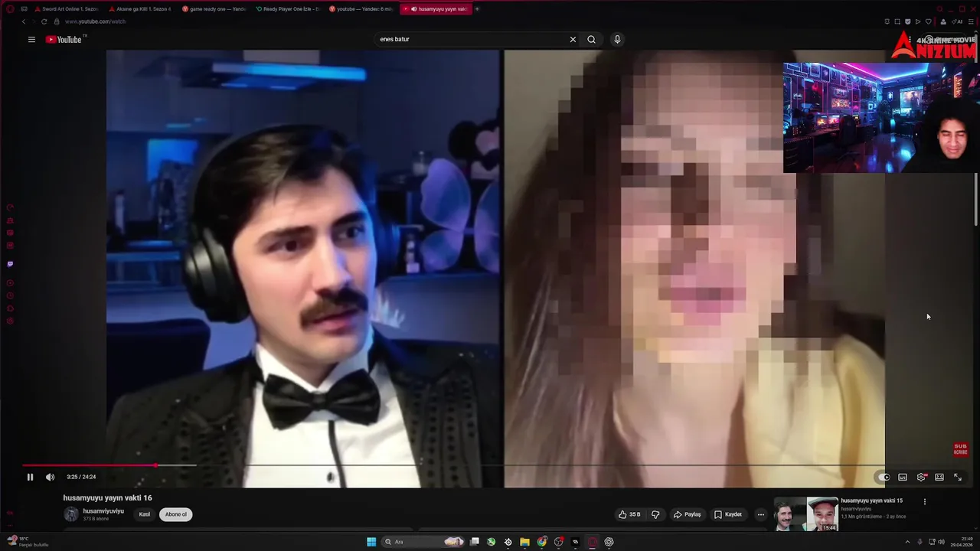Screen dimensions: 980x551
Task: Open the ad blocker shield icon
Action: (908, 21)
